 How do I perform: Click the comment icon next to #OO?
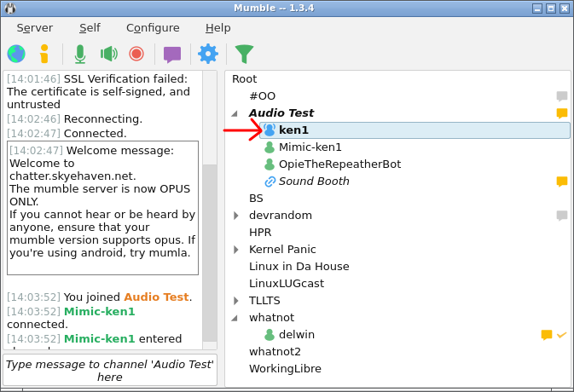point(561,96)
